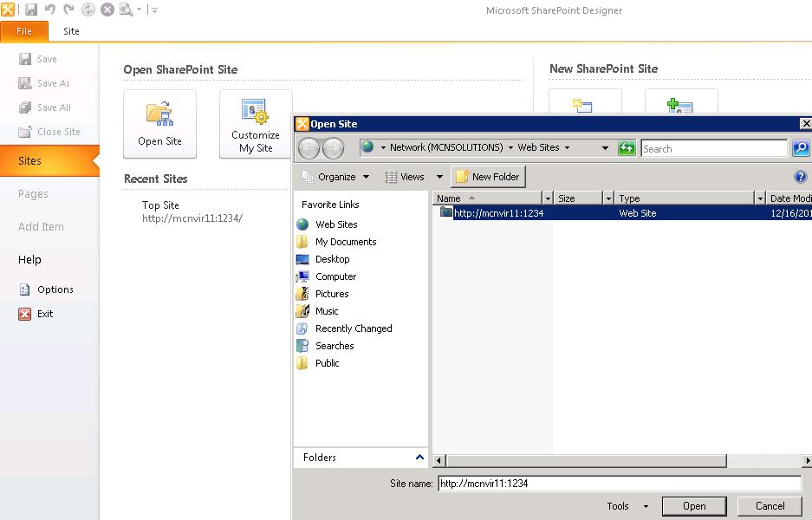Open the Type column filter dropdown
Viewport: 812px width, 520px height.
point(760,198)
